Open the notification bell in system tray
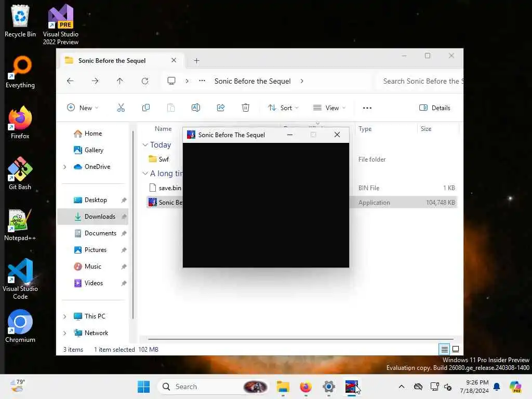The height and width of the screenshot is (399, 532). coord(497,387)
